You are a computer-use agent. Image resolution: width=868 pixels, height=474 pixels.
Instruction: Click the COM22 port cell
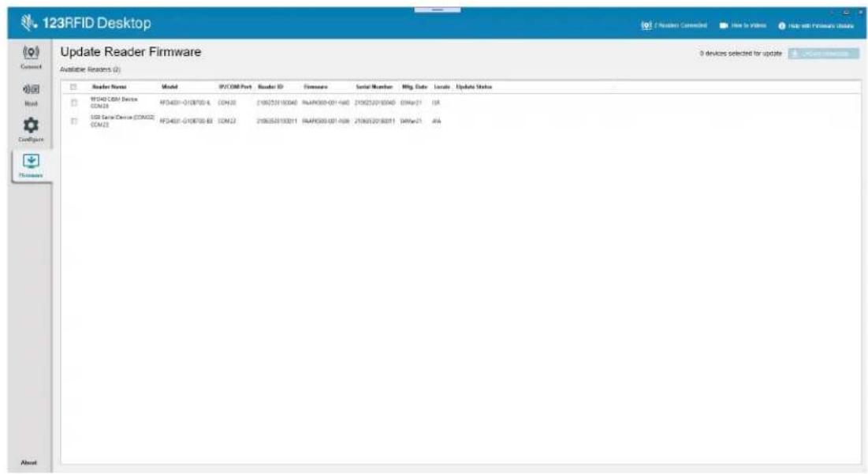click(x=227, y=121)
